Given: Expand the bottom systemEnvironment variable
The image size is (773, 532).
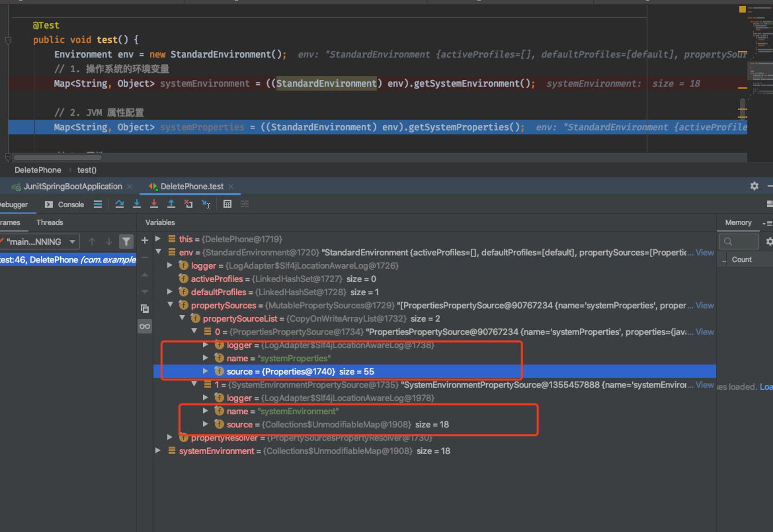Looking at the screenshot, I should pos(158,450).
